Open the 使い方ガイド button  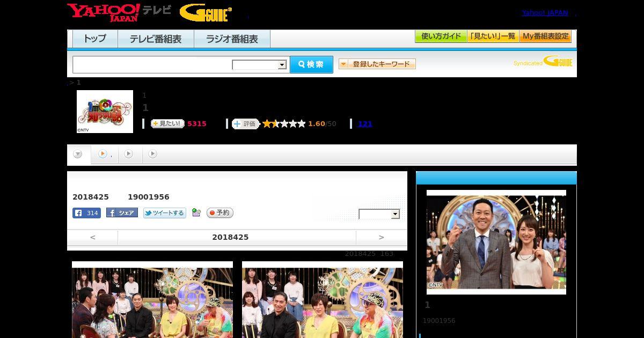pyautogui.click(x=441, y=36)
